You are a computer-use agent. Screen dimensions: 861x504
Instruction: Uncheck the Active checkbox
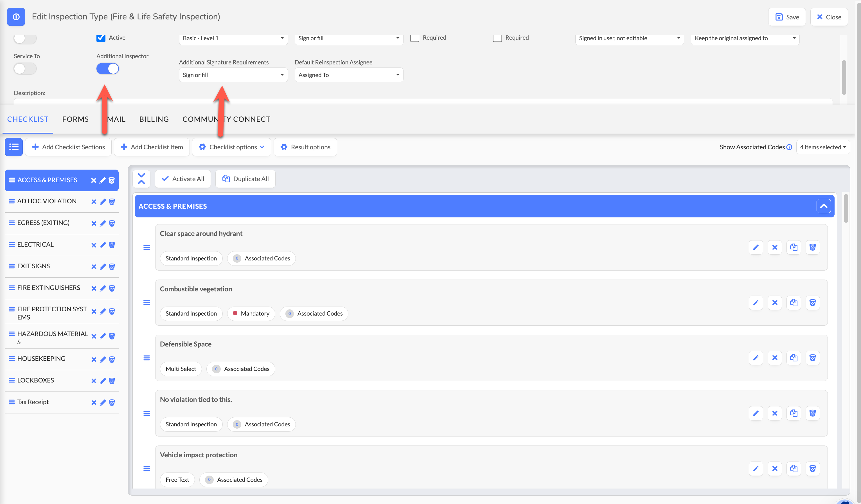coord(101,38)
